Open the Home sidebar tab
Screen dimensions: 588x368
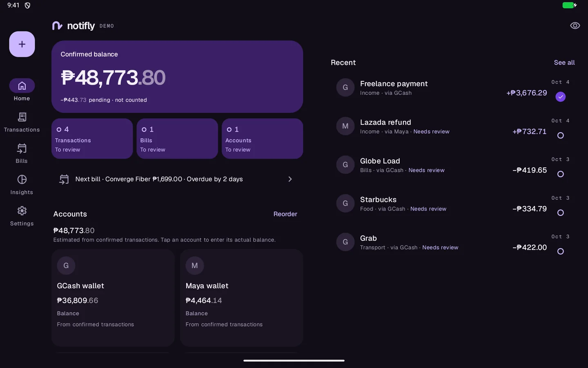pyautogui.click(x=22, y=90)
